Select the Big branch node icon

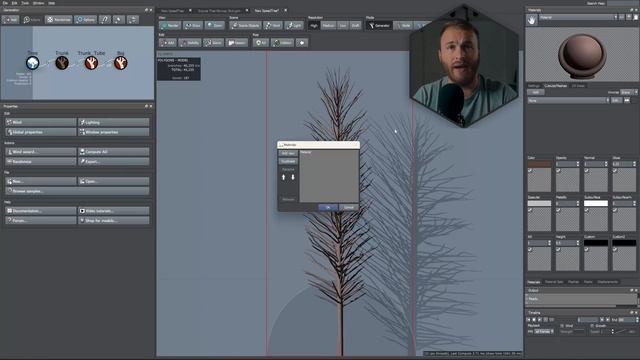coord(120,63)
